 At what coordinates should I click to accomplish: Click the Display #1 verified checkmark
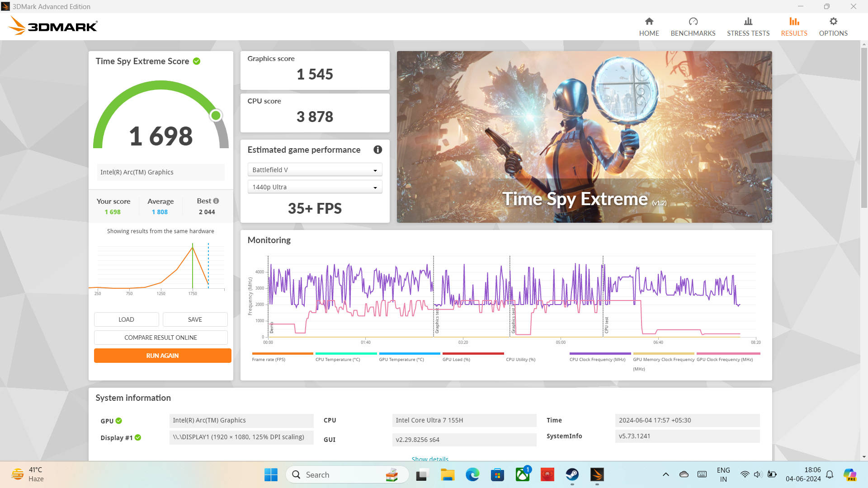point(138,437)
